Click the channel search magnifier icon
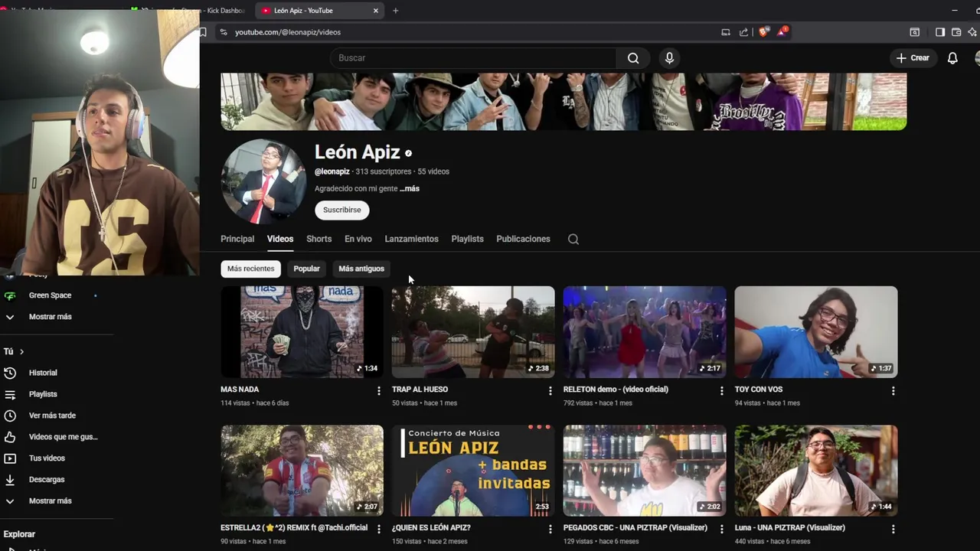Screen dimensions: 980x551 [573, 239]
